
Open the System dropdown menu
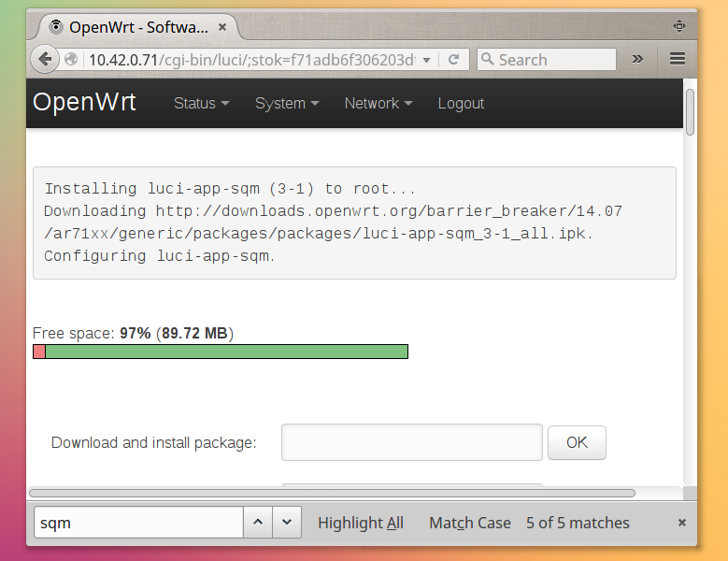(x=287, y=103)
